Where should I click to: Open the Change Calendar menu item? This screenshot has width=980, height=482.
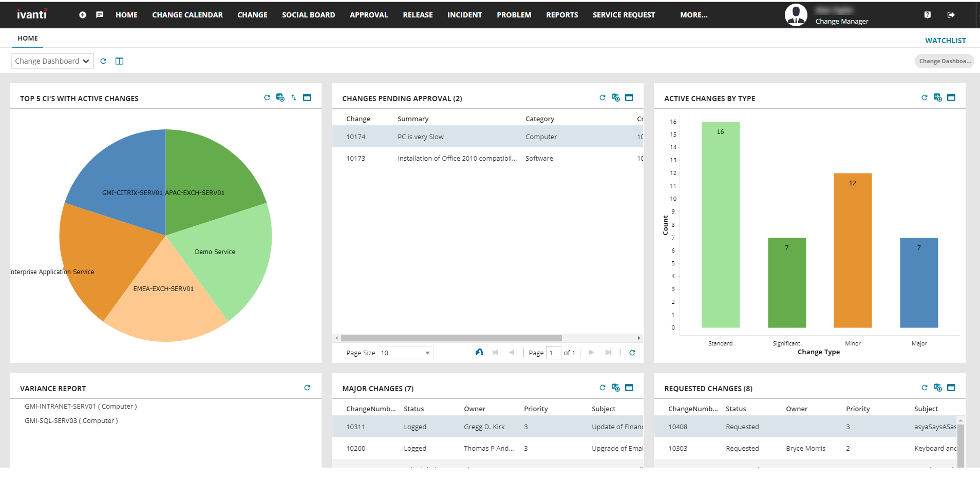[x=187, y=15]
